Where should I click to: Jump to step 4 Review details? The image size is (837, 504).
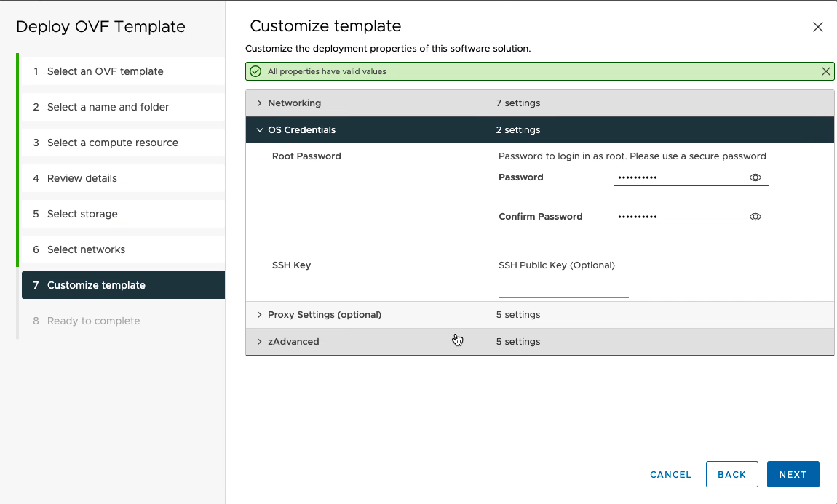tap(82, 178)
